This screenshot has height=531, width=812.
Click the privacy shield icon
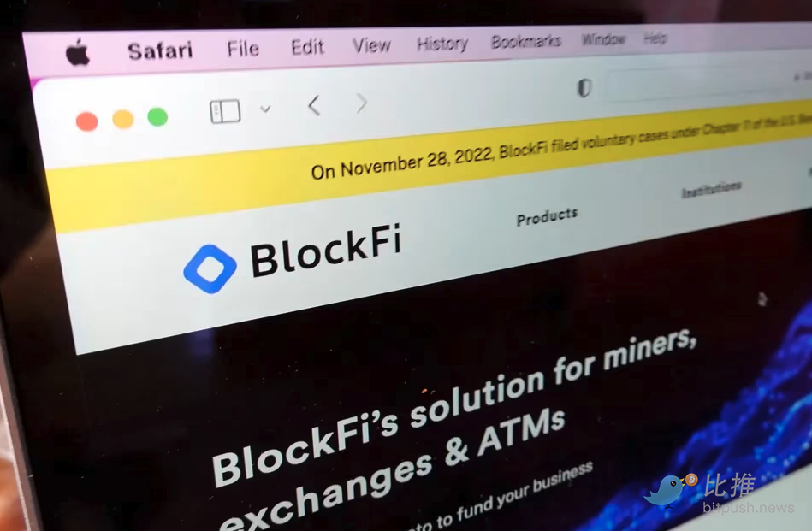click(x=584, y=88)
